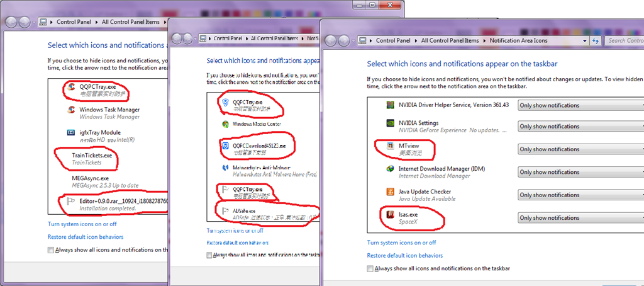
Task: Click the igfxTray Module Intel icon
Action: click(71, 132)
